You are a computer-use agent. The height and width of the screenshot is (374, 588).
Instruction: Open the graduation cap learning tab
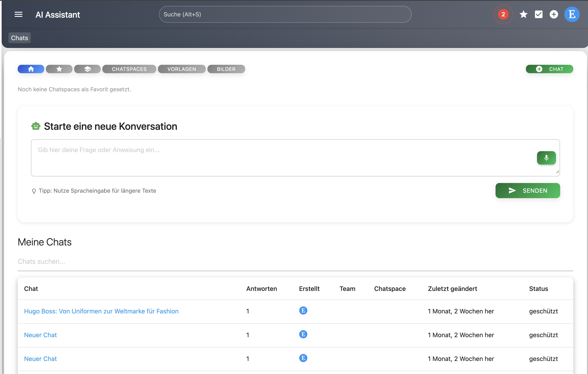point(87,69)
